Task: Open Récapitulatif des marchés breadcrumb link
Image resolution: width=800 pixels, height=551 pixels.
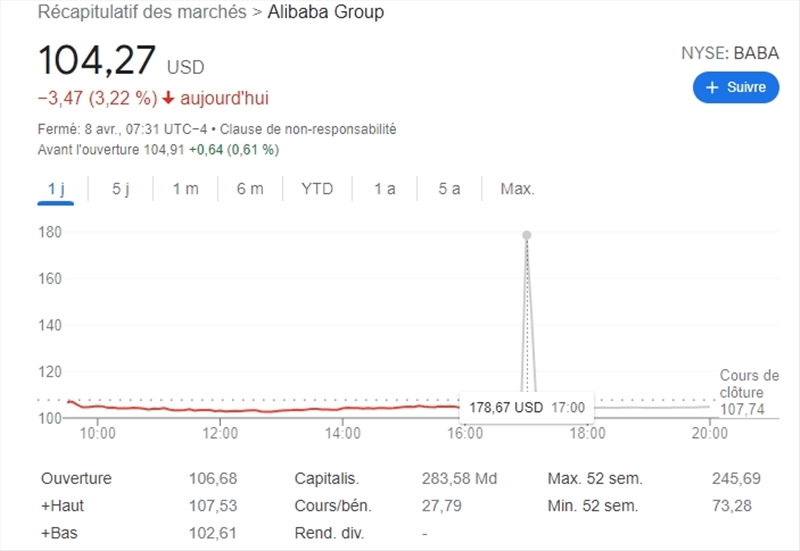Action: 141,13
